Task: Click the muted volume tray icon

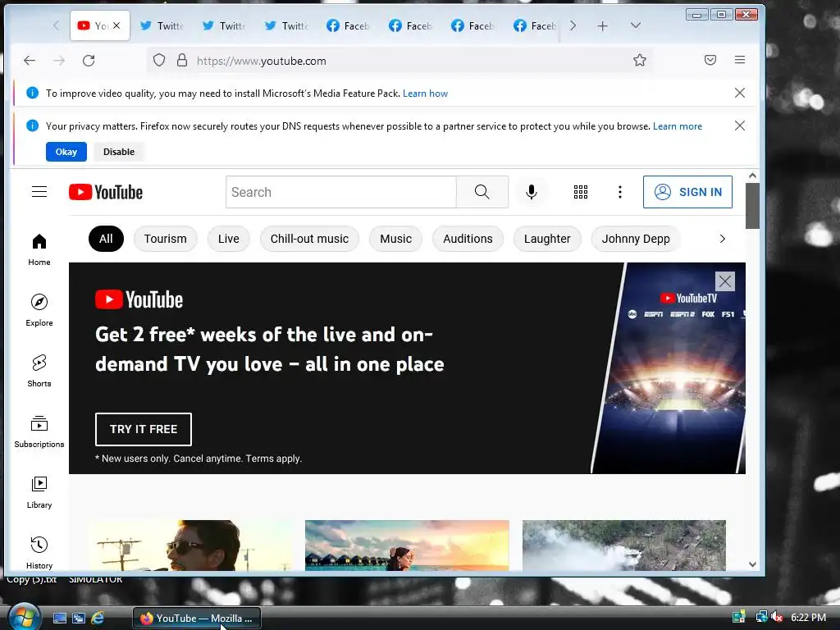Action: 776,617
